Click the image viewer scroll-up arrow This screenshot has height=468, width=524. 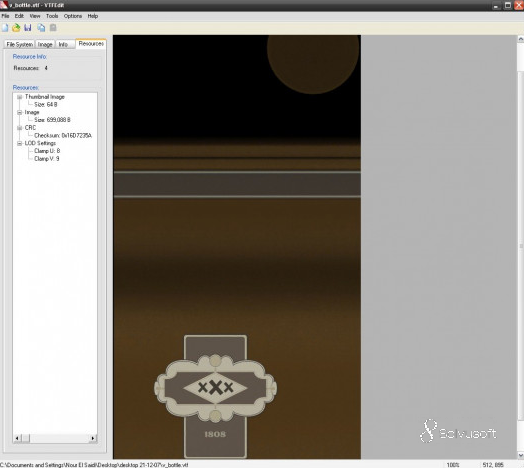(x=520, y=39)
